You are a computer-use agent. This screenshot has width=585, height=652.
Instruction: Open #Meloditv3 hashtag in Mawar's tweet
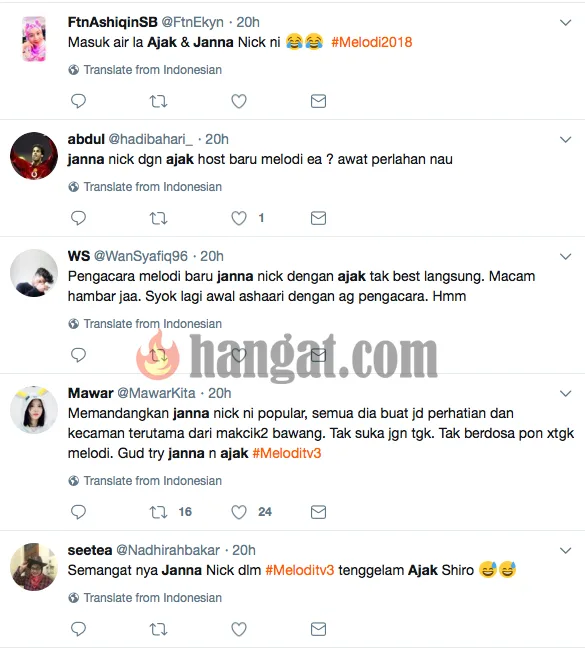point(287,453)
